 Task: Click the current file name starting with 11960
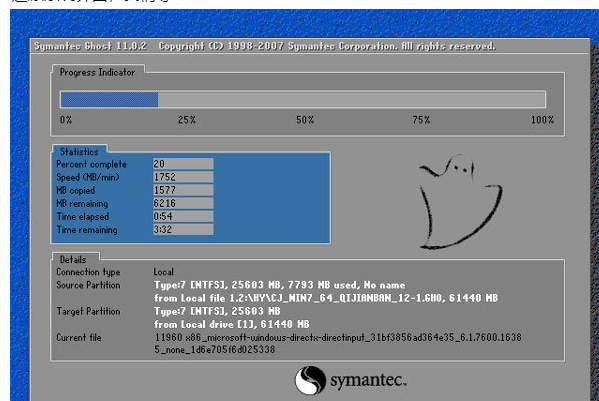pos(338,338)
